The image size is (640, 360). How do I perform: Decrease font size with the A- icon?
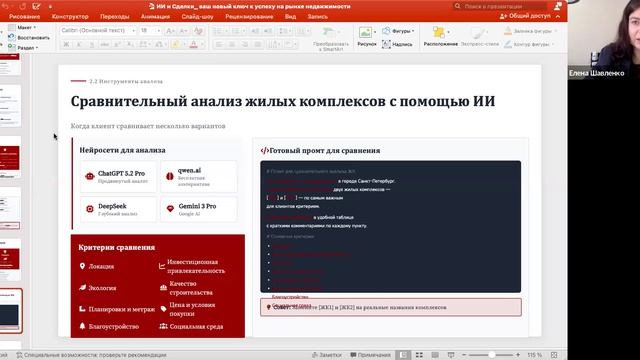tap(184, 31)
